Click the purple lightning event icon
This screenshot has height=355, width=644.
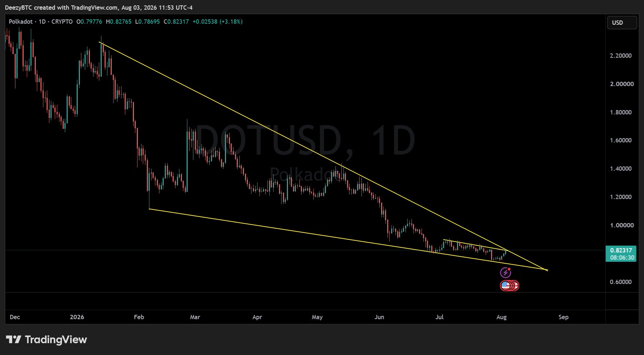pos(505,273)
